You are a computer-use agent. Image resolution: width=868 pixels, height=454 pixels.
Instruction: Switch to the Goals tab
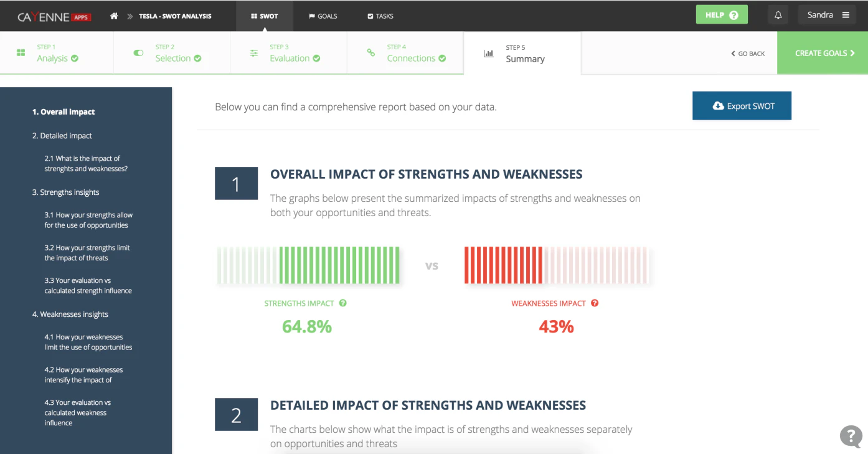323,16
